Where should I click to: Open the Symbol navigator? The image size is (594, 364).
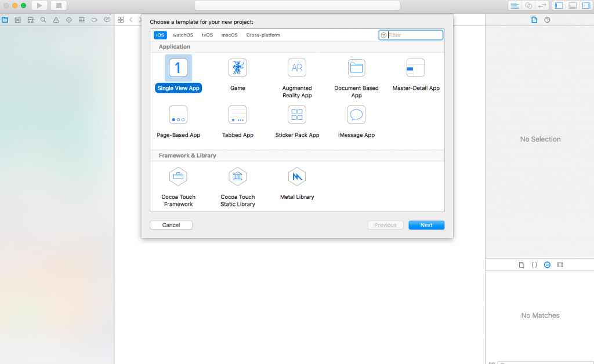tap(31, 20)
